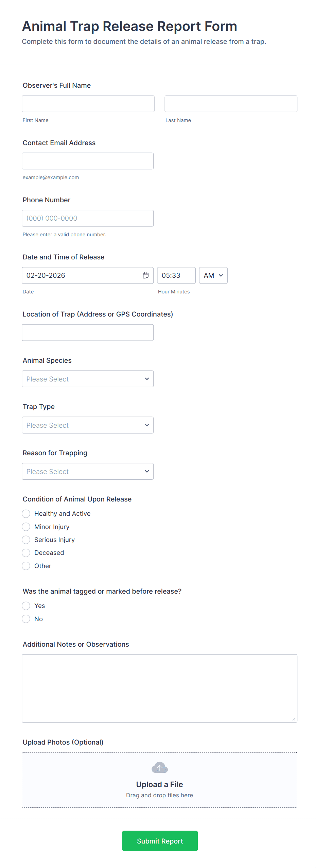Expand the Trap Type dropdown
The image size is (316, 868).
point(88,425)
